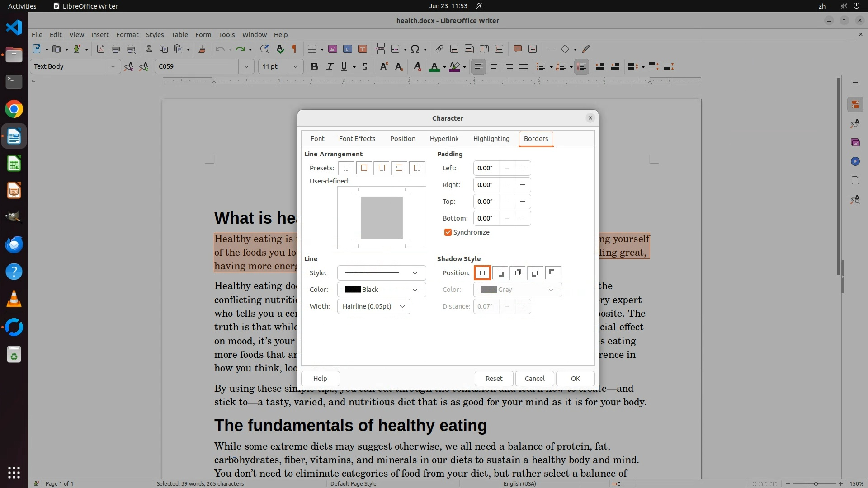This screenshot has width=868, height=488.
Task: Click the Bold formatting icon
Action: coord(315,66)
